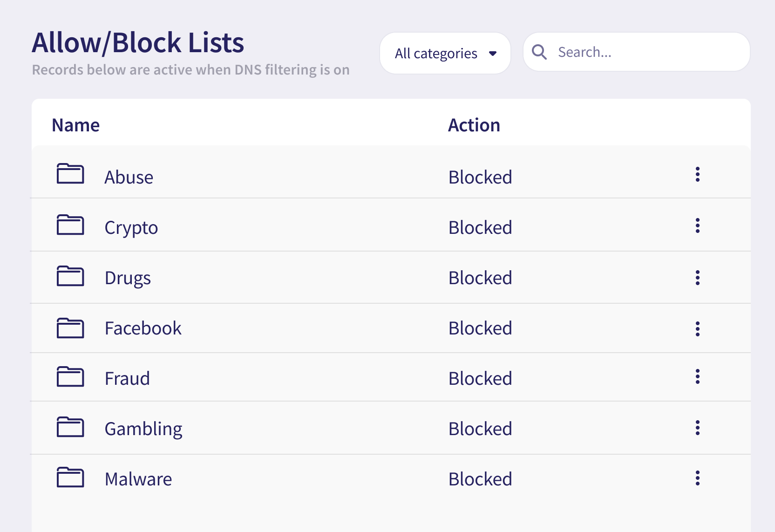
Task: Click the Action column header
Action: (474, 125)
